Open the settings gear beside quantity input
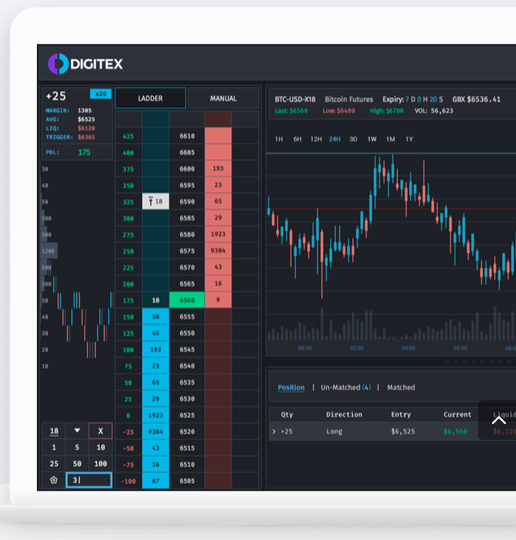516x540 pixels. (54, 480)
